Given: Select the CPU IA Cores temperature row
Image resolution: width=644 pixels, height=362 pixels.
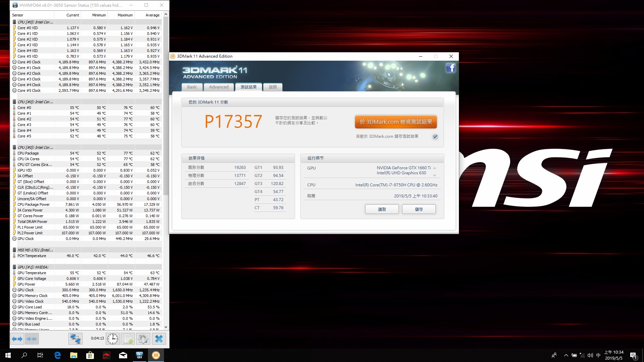Looking at the screenshot, I should pos(86,159).
